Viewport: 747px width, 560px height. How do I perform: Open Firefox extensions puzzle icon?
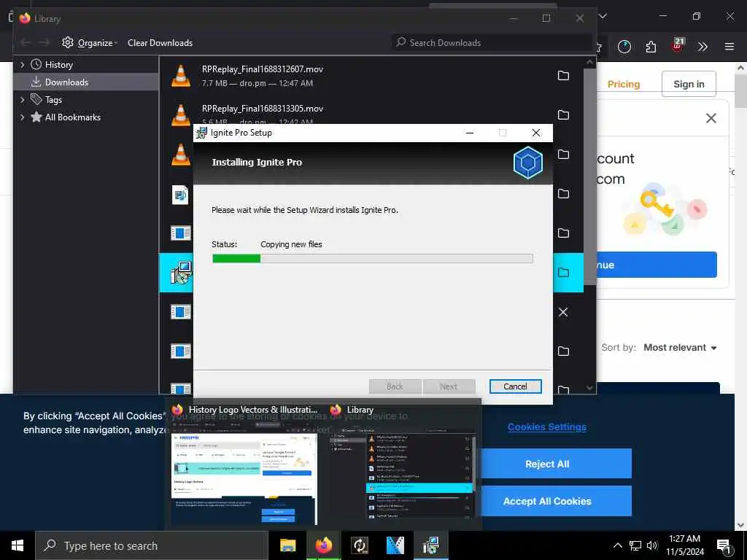(x=651, y=47)
